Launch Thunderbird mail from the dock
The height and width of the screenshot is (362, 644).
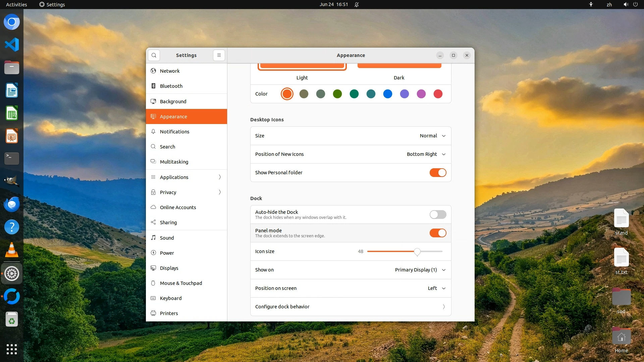(12, 204)
